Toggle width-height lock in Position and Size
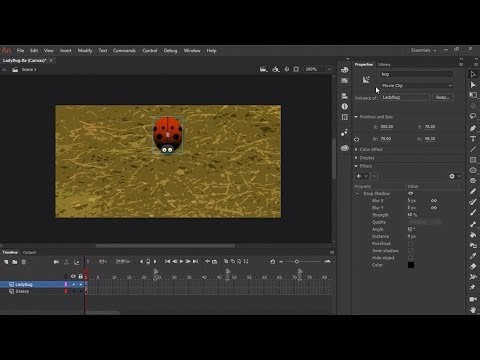 click(x=357, y=139)
